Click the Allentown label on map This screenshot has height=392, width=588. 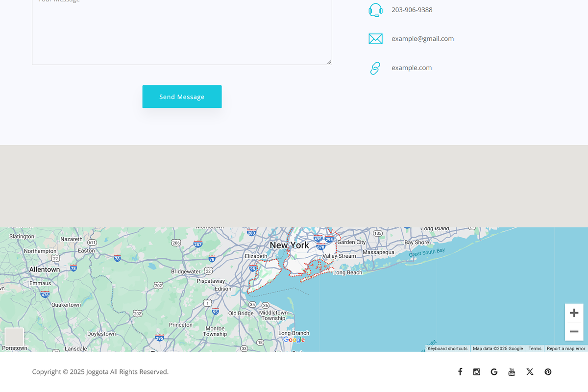click(x=45, y=269)
